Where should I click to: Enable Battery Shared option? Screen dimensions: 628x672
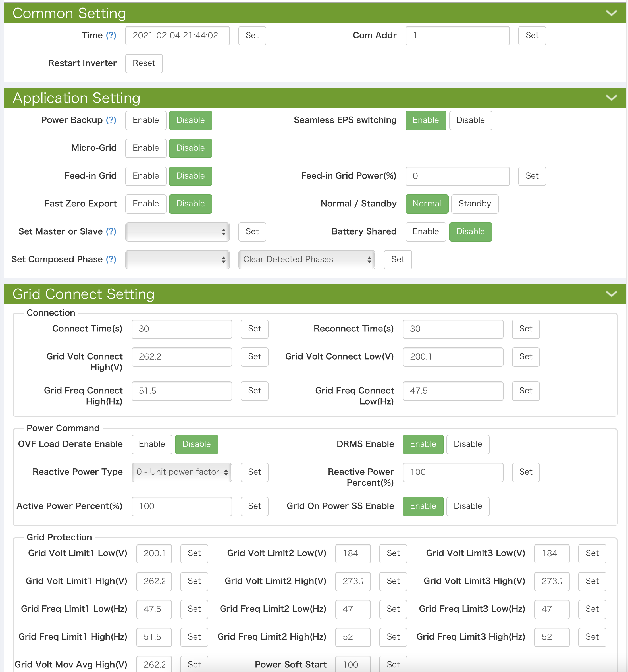tap(426, 232)
